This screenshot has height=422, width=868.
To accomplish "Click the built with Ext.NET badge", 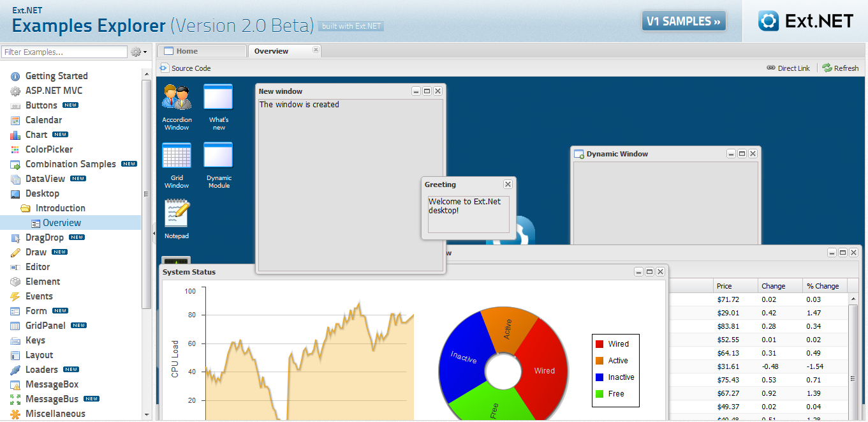I will (351, 26).
